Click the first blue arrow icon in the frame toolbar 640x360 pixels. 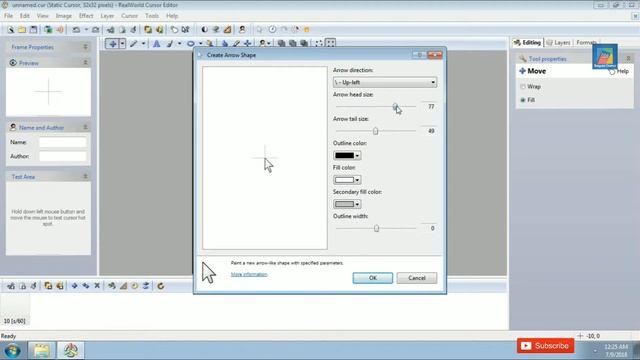(x=74, y=286)
